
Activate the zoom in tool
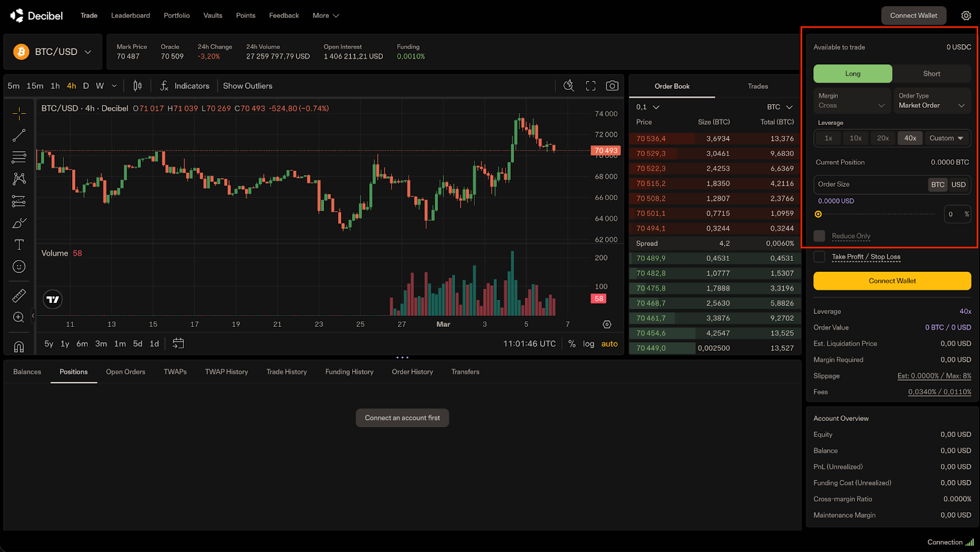pos(19,317)
